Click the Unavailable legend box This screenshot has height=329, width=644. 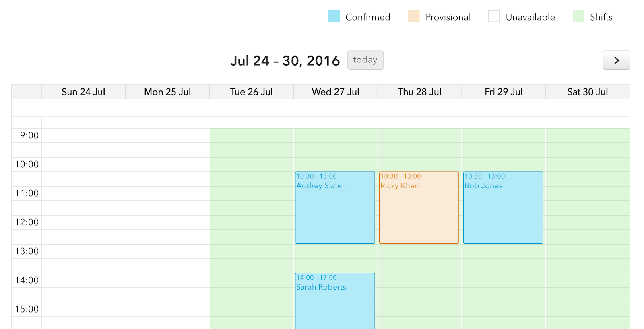point(493,16)
